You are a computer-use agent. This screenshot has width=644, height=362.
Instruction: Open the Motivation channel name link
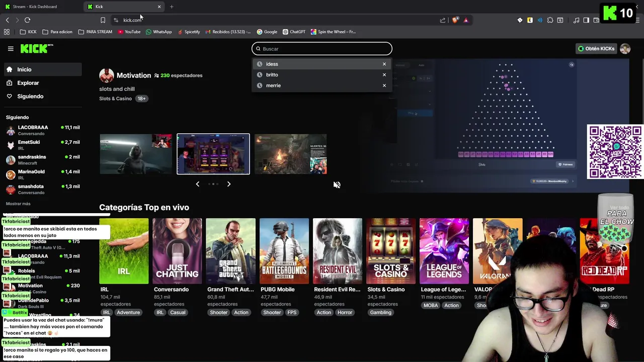coord(134,75)
